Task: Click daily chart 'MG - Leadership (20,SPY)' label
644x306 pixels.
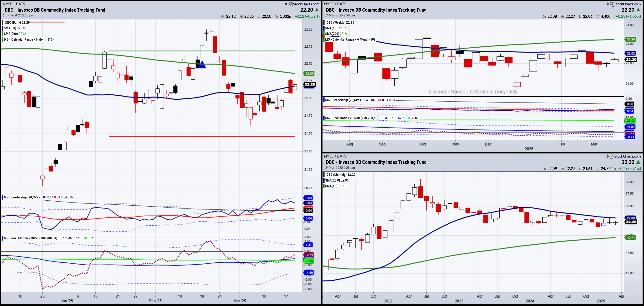Action: [x=22, y=197]
